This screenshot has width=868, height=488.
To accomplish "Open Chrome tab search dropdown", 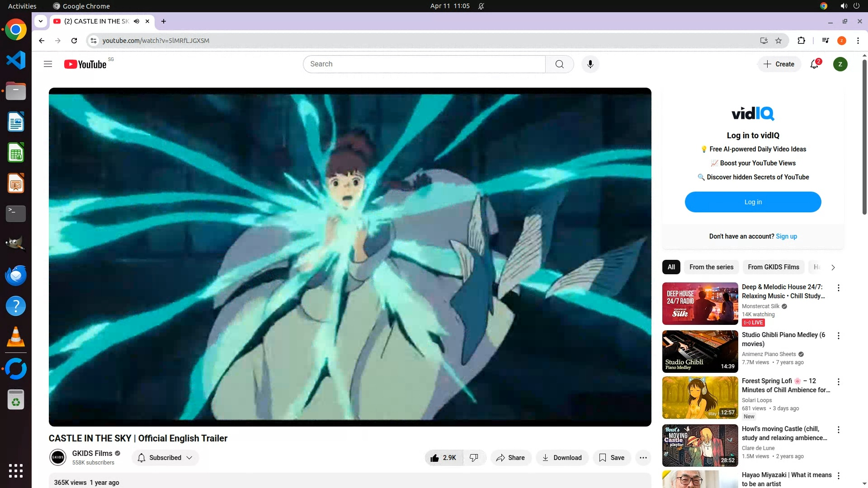I will click(x=41, y=21).
